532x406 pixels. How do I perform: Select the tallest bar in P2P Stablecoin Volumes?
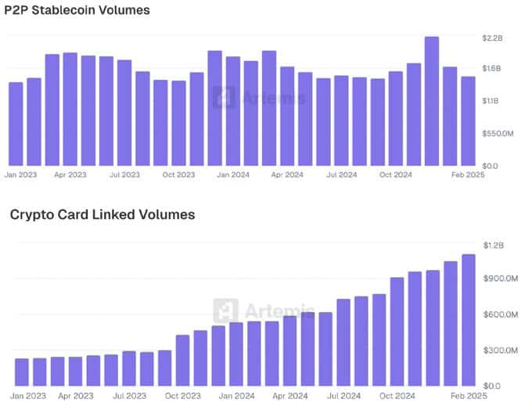point(431,101)
